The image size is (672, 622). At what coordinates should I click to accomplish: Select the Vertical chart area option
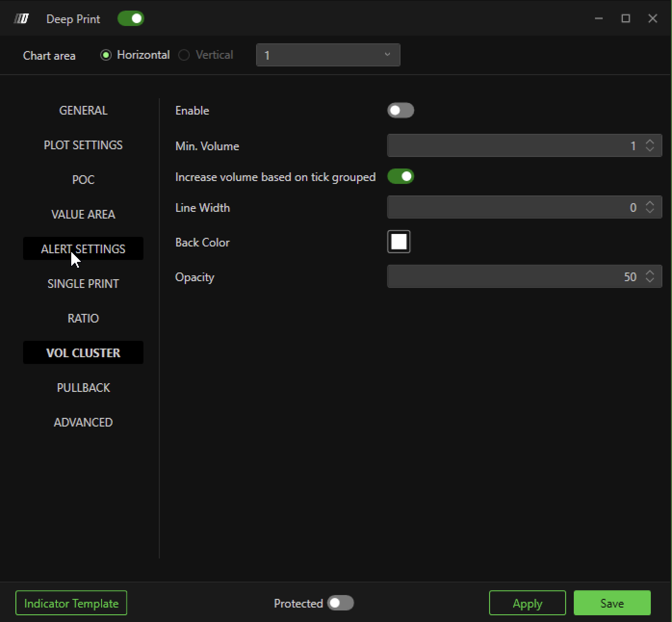[184, 55]
